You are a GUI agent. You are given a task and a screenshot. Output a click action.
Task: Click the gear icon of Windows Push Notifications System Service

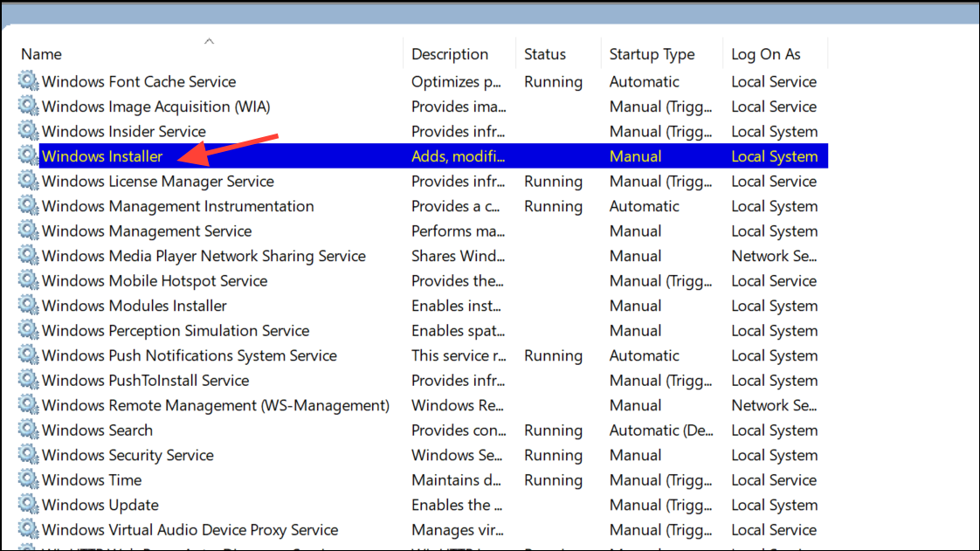point(28,355)
